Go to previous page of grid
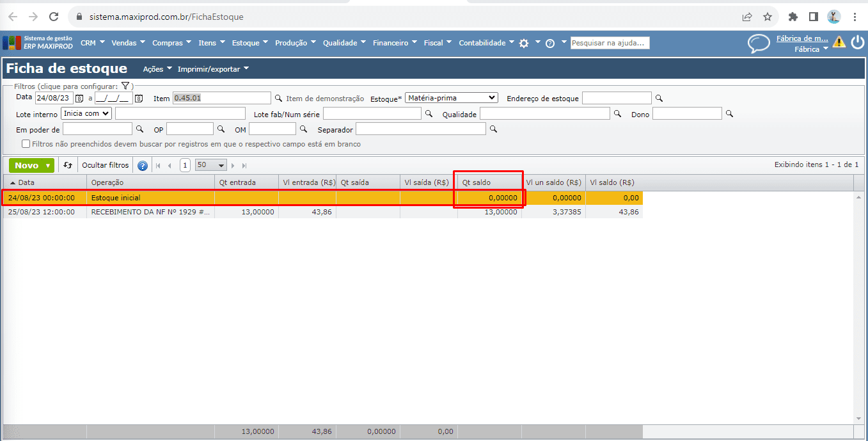Viewport: 868px width, 441px height. click(x=170, y=166)
